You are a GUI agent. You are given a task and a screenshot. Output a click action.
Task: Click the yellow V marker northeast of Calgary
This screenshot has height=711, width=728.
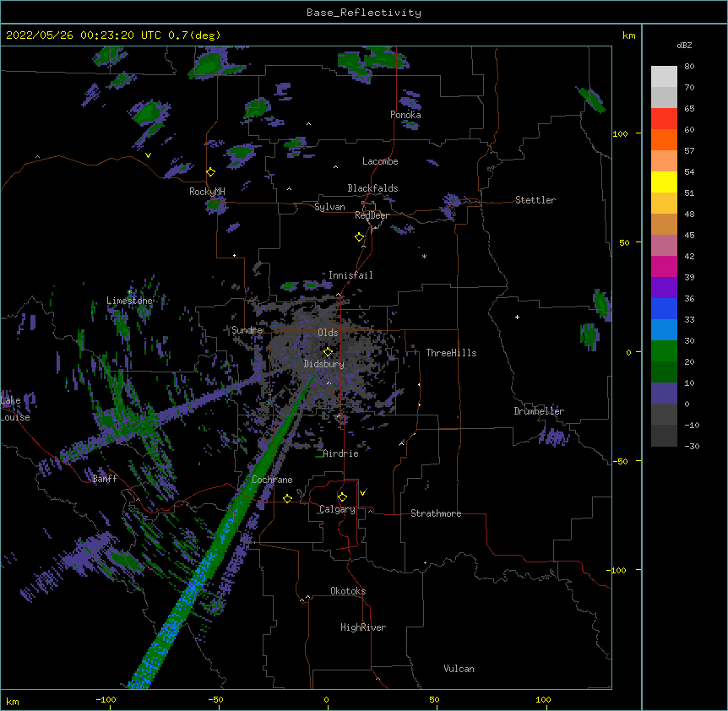362,492
